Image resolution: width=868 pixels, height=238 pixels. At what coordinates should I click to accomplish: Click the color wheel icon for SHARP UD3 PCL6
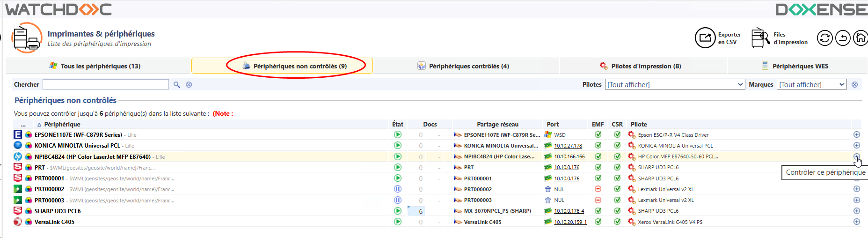pos(29,211)
